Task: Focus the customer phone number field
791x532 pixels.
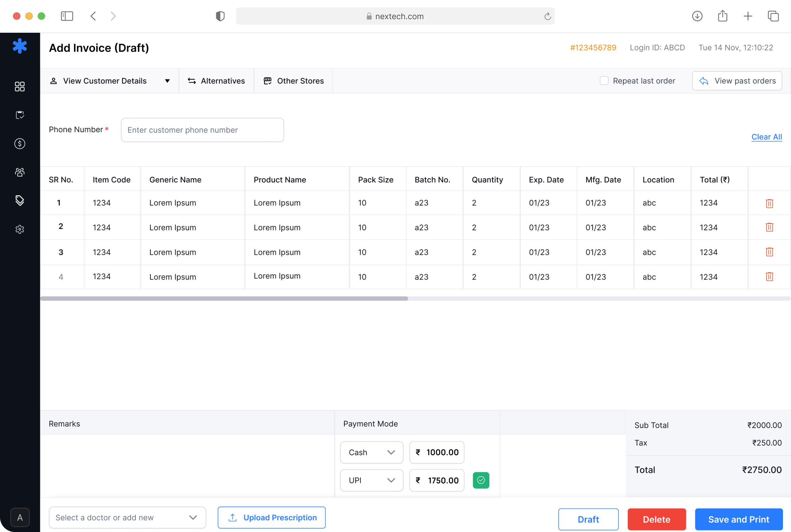Action: tap(202, 130)
